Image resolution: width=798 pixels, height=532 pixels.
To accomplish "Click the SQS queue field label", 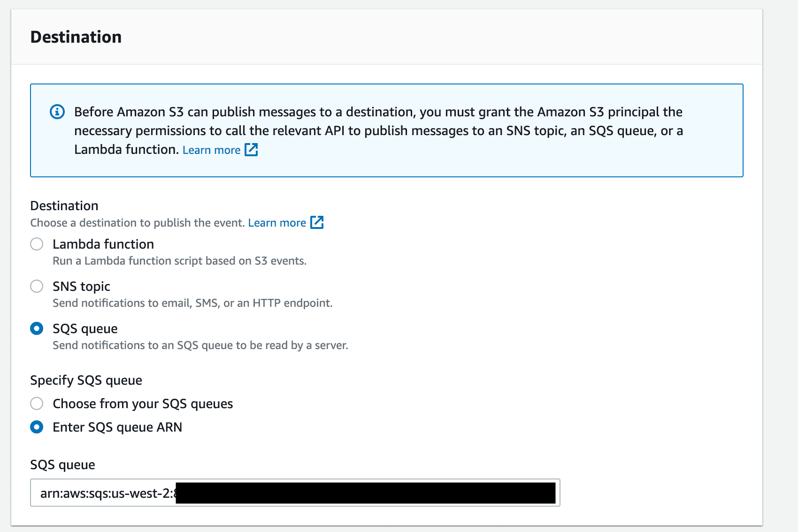I will click(62, 464).
